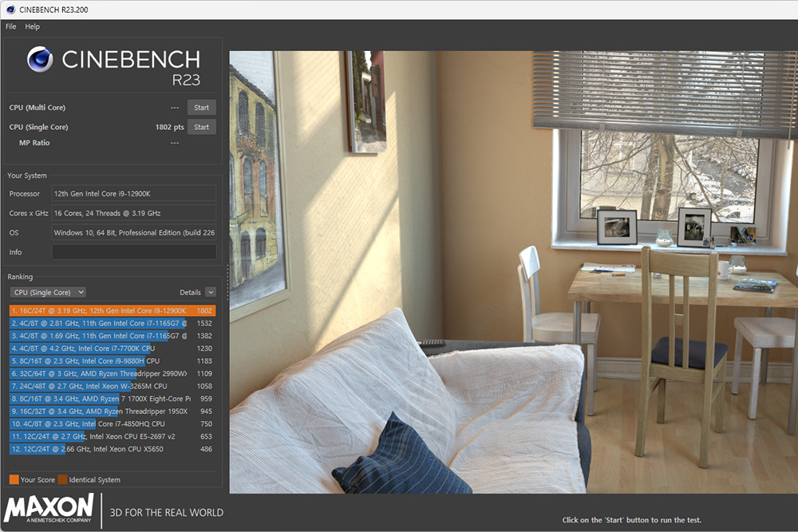
Task: Click the OS field showing Windows 10
Action: 134,232
